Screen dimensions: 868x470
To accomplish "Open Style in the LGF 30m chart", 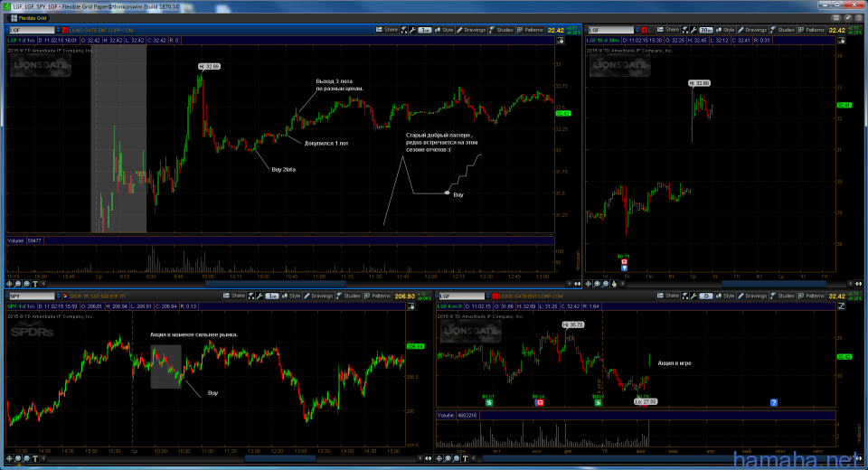I will tap(725, 30).
